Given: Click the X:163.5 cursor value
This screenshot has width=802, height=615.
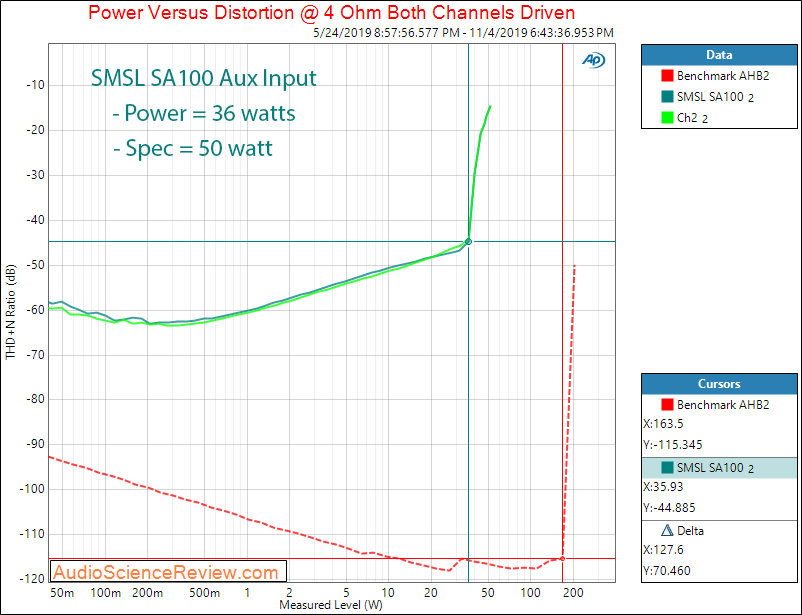Looking at the screenshot, I should coord(663,424).
